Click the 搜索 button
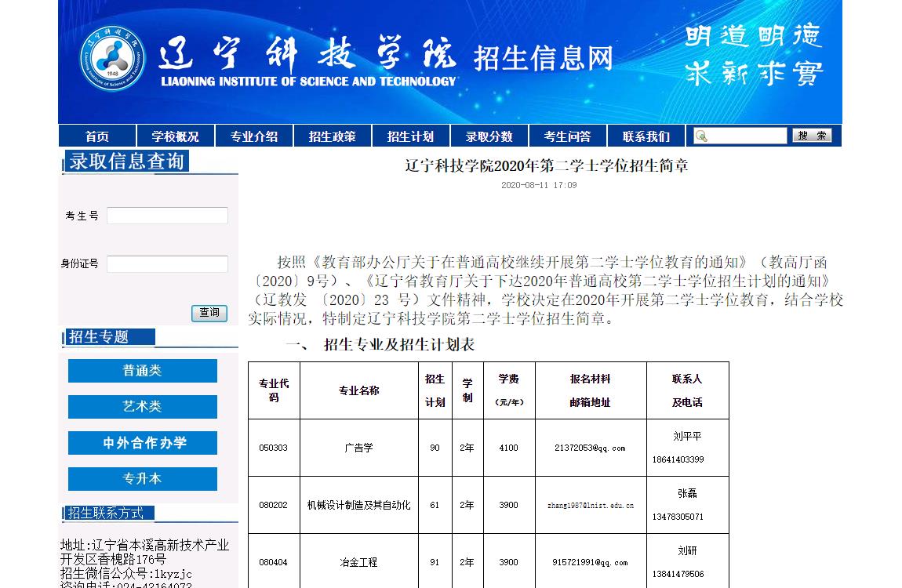 [812, 136]
